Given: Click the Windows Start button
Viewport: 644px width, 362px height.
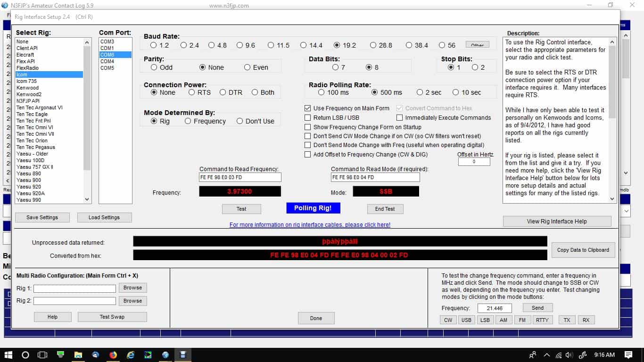Looking at the screenshot, I should pyautogui.click(x=8, y=355).
